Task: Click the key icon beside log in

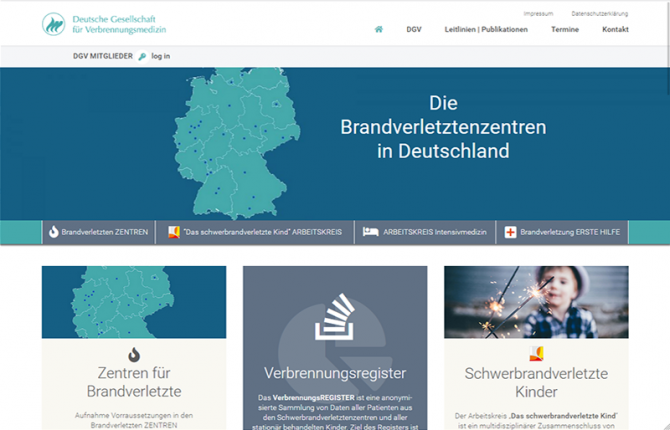Action: pos(142,56)
